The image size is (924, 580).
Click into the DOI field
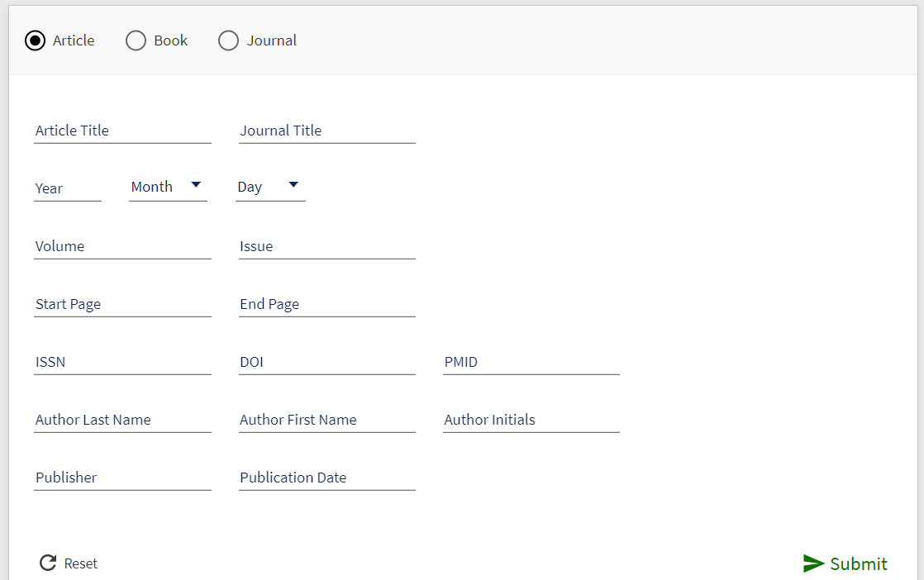(x=326, y=362)
